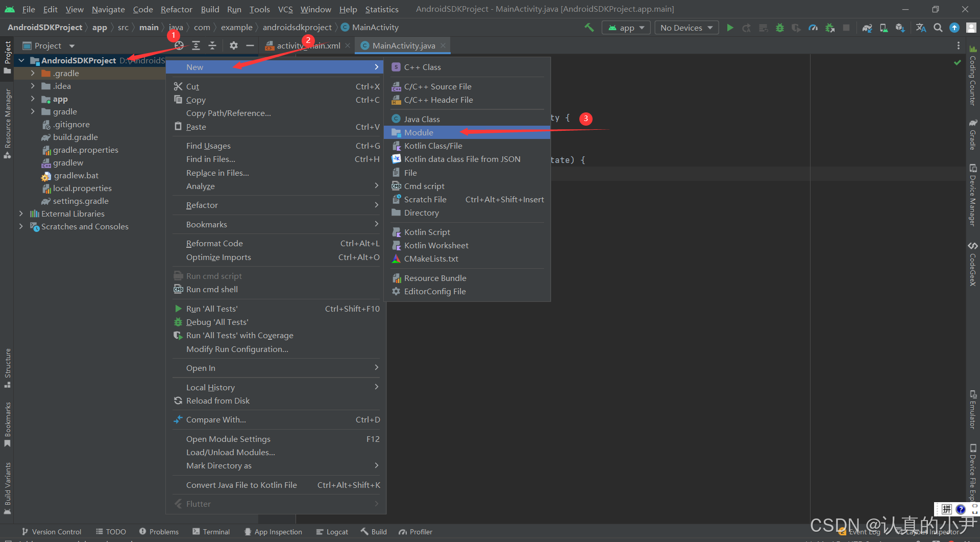
Task: Expand the External Libraries node
Action: [21, 214]
